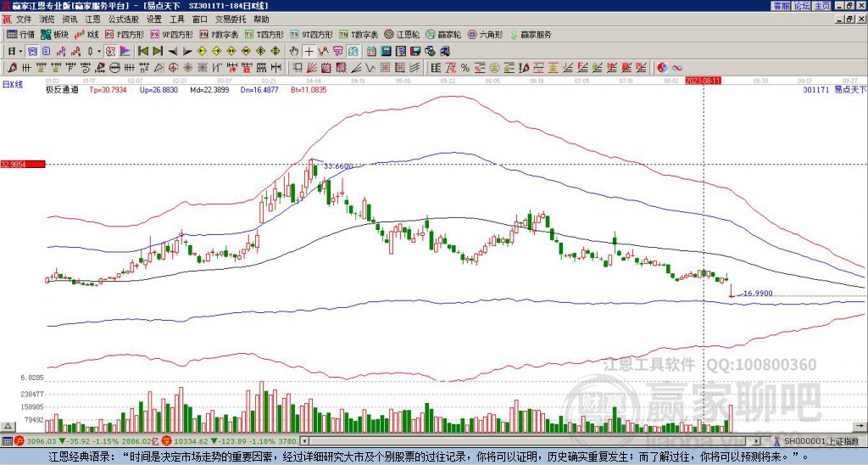868x465 pixels.
Task: Jump to first bar icon
Action: [142, 52]
